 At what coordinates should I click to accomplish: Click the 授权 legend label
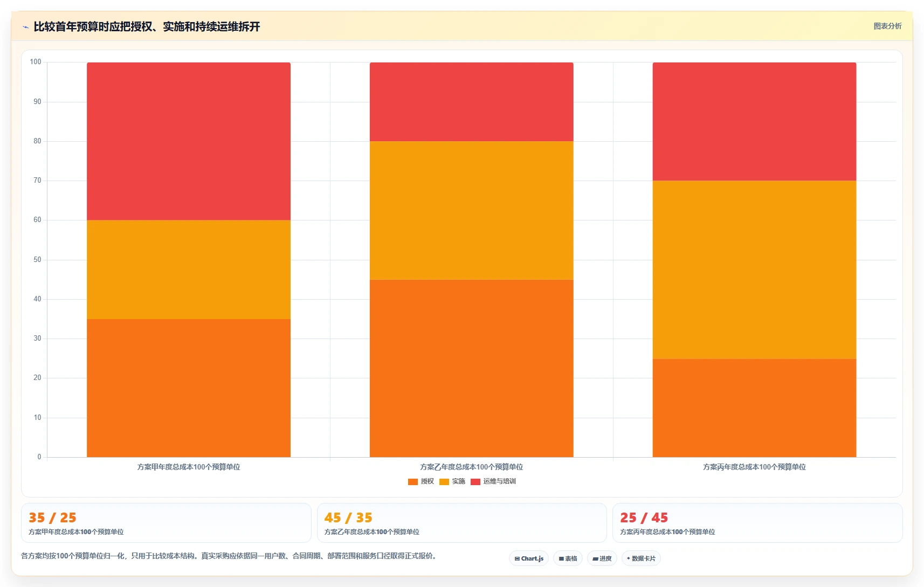[427, 481]
